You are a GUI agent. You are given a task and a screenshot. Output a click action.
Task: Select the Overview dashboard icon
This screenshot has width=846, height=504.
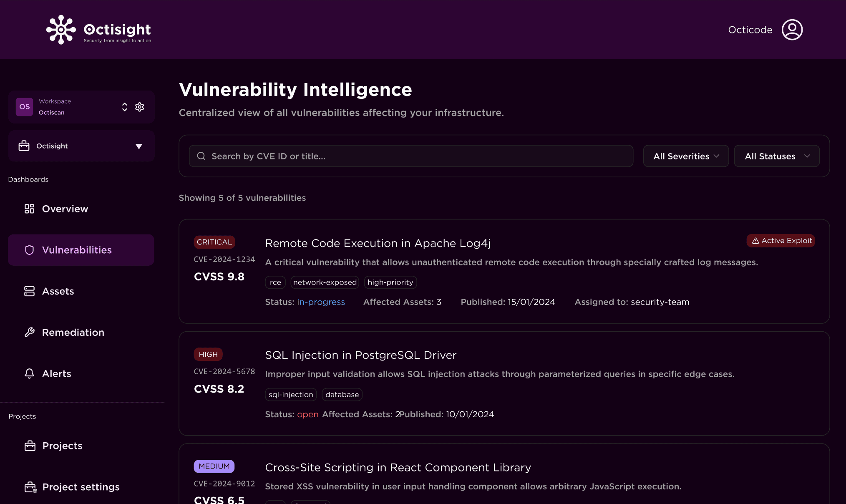tap(29, 209)
